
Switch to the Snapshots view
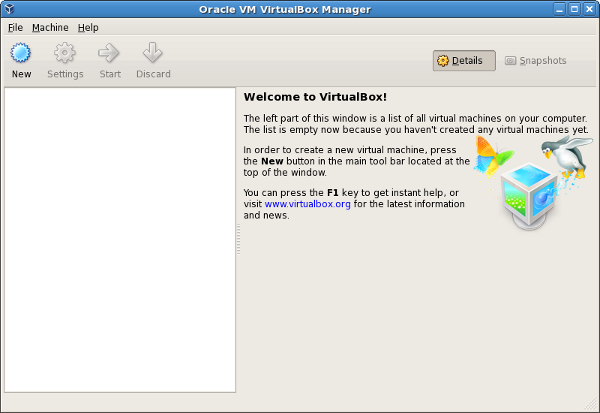coord(537,61)
